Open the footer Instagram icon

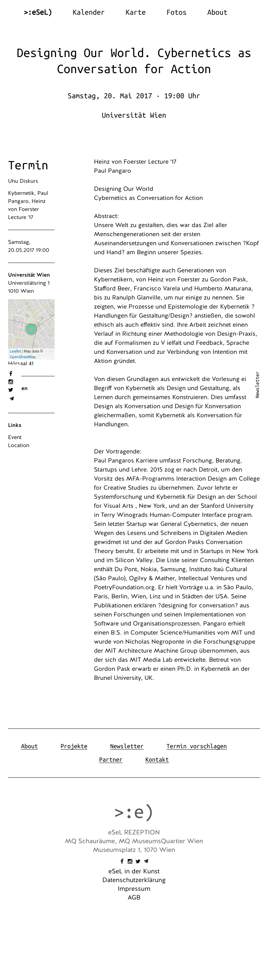pyautogui.click(x=130, y=861)
